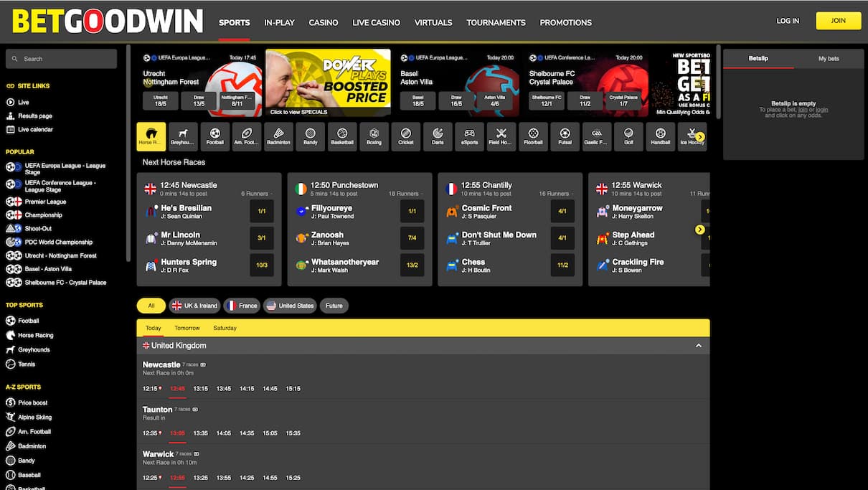The image size is (868, 490).
Task: Open the Live calendar page
Action: click(x=34, y=129)
